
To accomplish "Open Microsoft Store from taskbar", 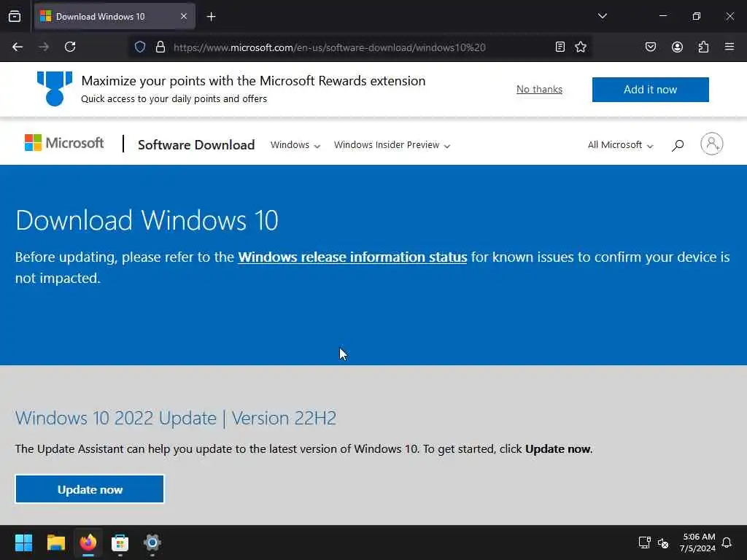I will (x=120, y=542).
